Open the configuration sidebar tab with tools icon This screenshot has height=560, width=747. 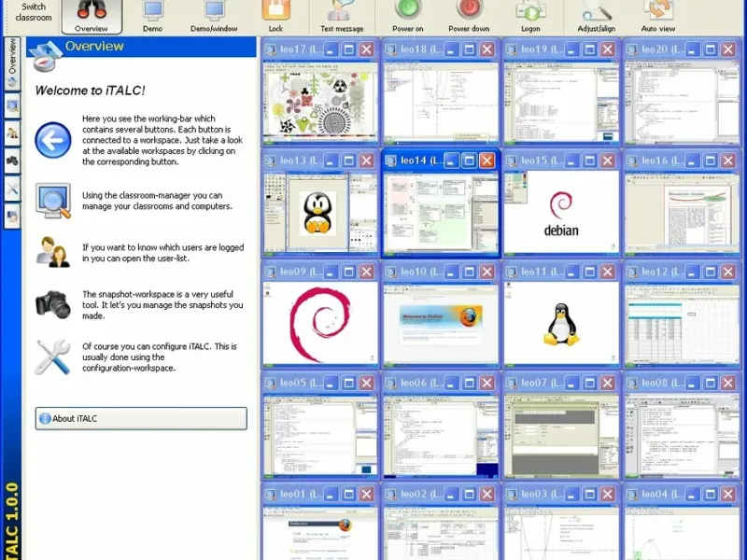tap(12, 189)
